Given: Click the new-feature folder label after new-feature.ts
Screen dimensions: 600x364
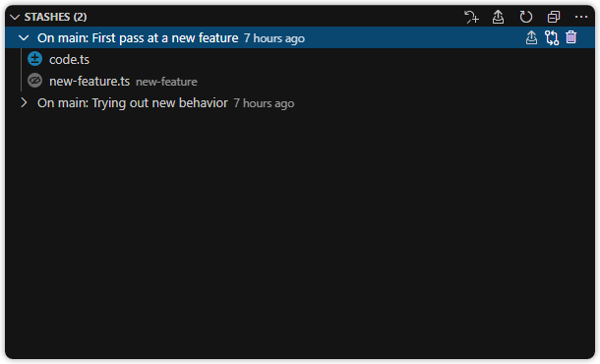Looking at the screenshot, I should [166, 82].
